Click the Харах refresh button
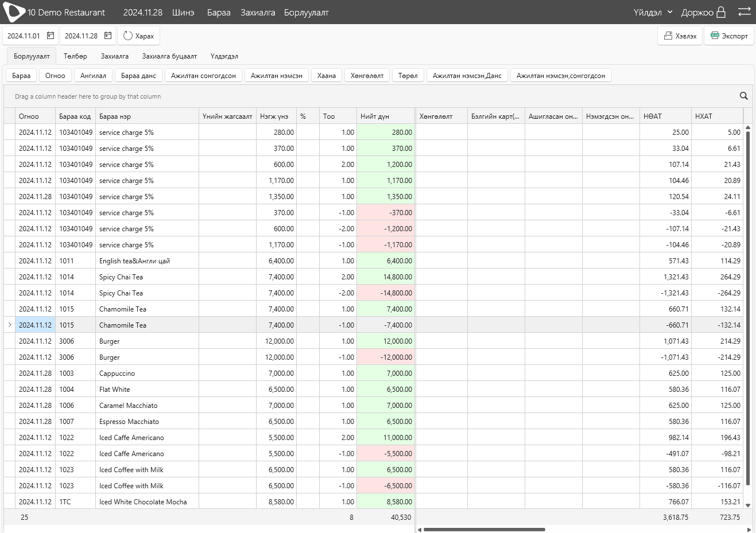The width and height of the screenshot is (756, 533). click(138, 36)
